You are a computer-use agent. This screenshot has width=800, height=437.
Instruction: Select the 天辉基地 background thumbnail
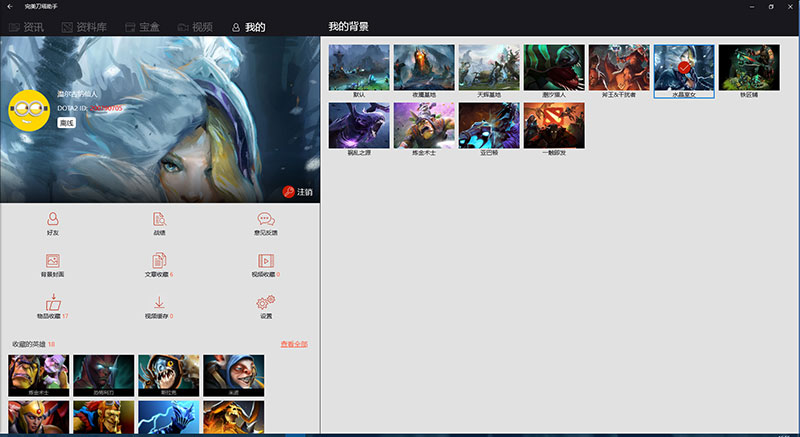pos(489,67)
